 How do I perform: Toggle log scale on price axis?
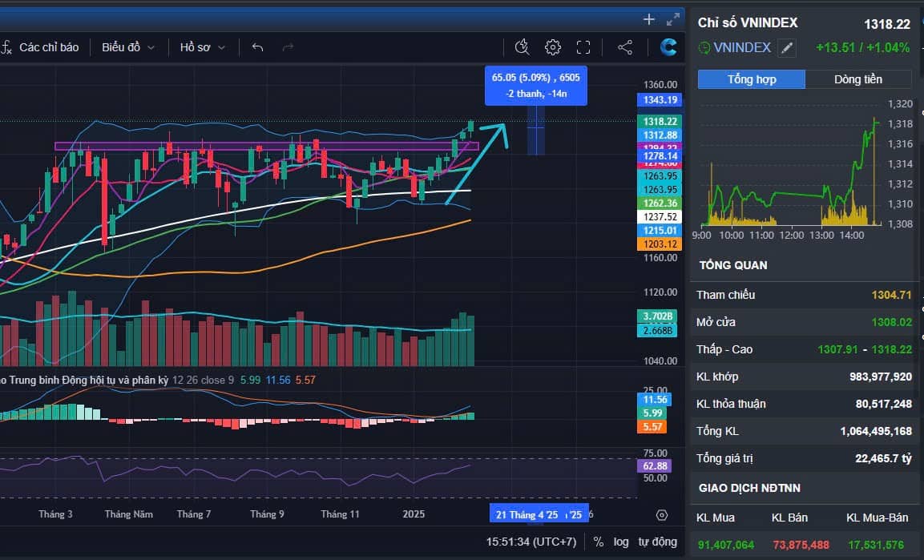pyautogui.click(x=621, y=542)
